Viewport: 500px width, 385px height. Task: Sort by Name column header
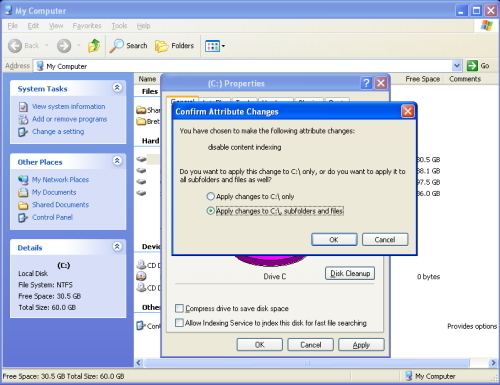(147, 79)
